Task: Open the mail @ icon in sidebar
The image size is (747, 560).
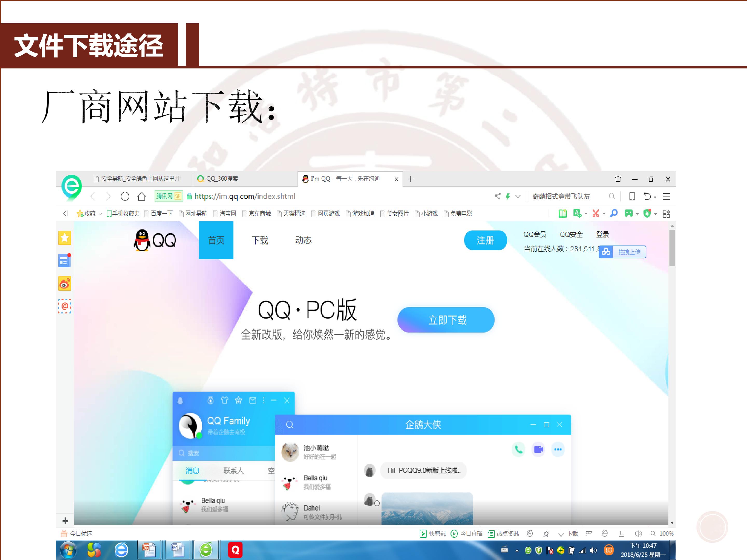Action: pyautogui.click(x=65, y=306)
